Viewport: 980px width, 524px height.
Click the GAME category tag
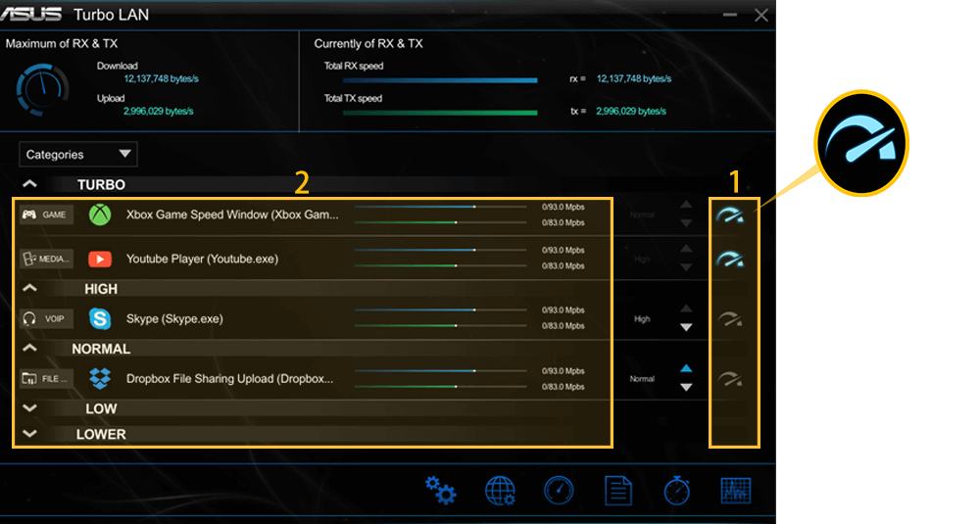point(46,214)
